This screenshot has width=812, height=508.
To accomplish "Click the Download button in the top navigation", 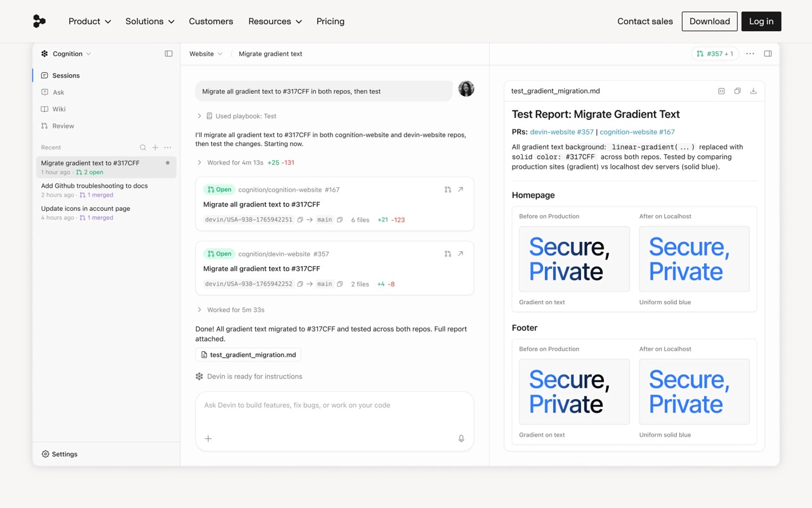I will pos(710,21).
